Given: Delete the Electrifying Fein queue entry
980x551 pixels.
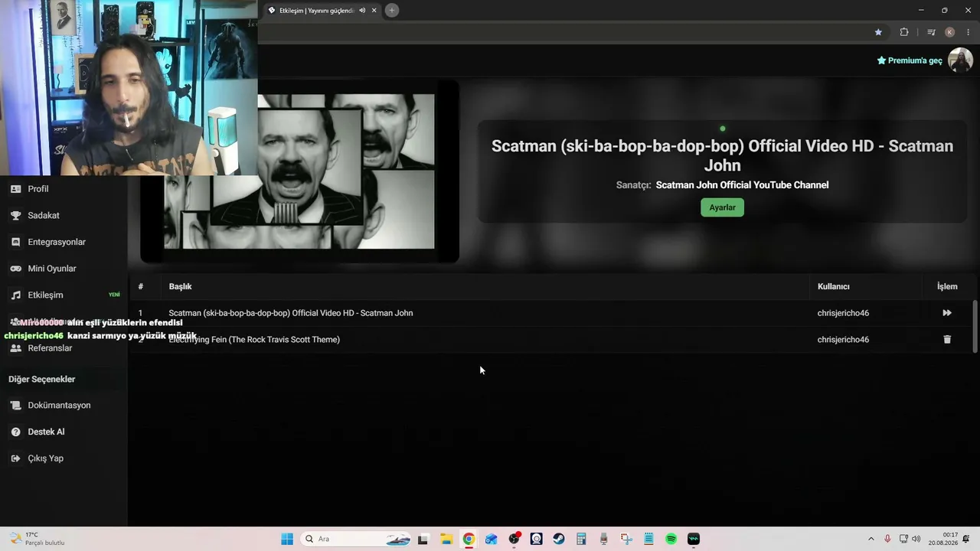Looking at the screenshot, I should [x=947, y=339].
